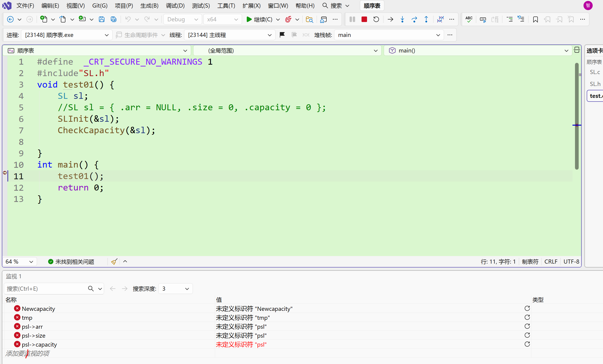
Task: Click the split editor window toggle
Action: click(x=577, y=50)
